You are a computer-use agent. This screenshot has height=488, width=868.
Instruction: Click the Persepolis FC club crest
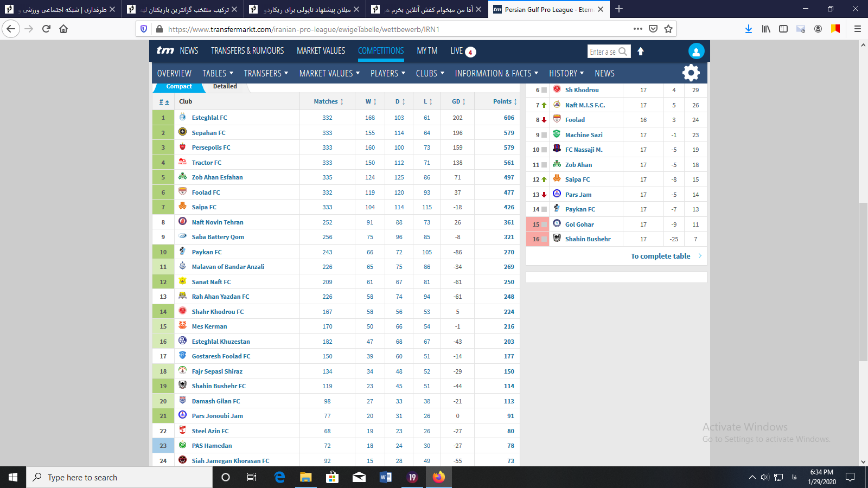pyautogui.click(x=182, y=147)
